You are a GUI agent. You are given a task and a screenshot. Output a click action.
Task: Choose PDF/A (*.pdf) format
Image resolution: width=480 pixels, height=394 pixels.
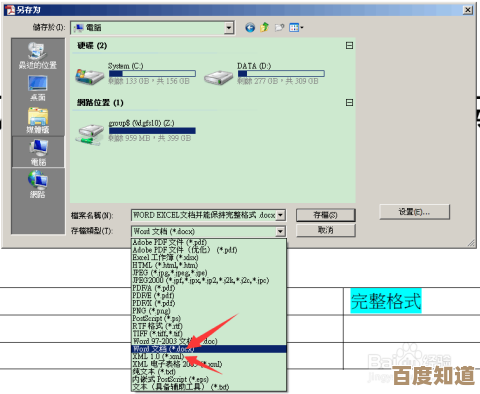pos(209,288)
